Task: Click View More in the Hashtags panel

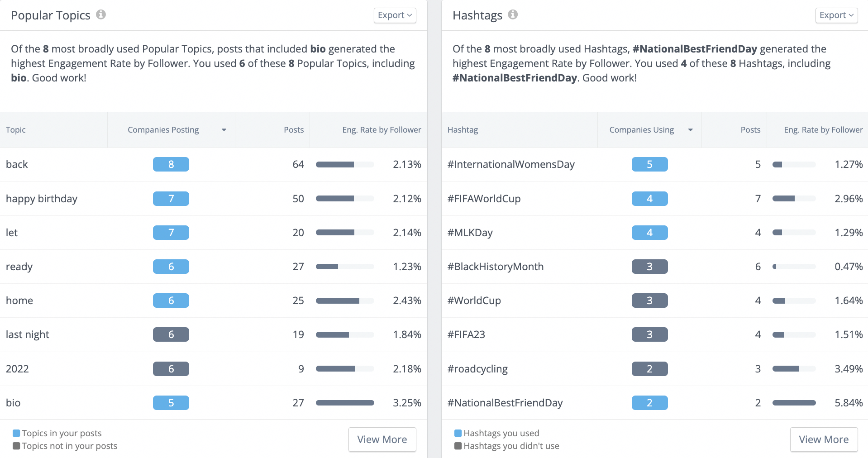Action: [x=824, y=439]
